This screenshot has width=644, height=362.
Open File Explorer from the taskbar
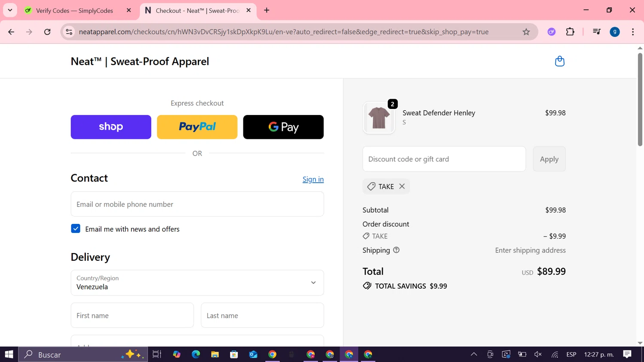[x=215, y=354]
